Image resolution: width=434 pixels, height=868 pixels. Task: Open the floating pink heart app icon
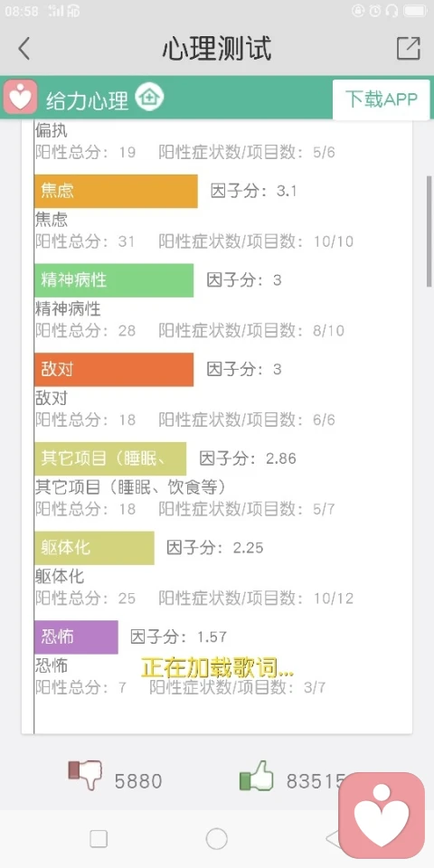click(382, 816)
